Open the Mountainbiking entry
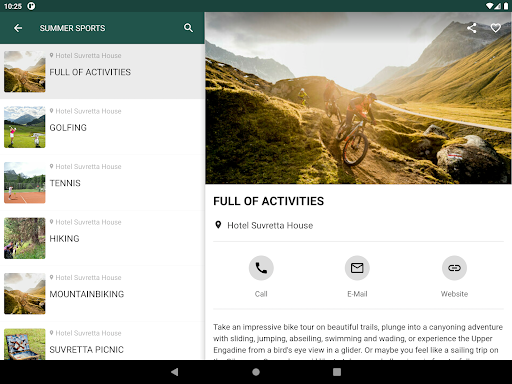 click(102, 294)
